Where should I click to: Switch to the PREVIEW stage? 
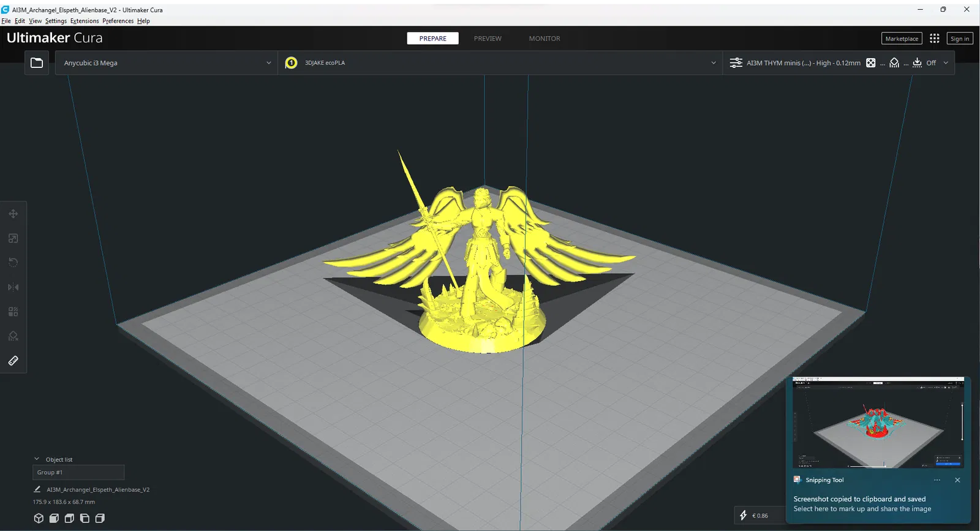(x=488, y=39)
